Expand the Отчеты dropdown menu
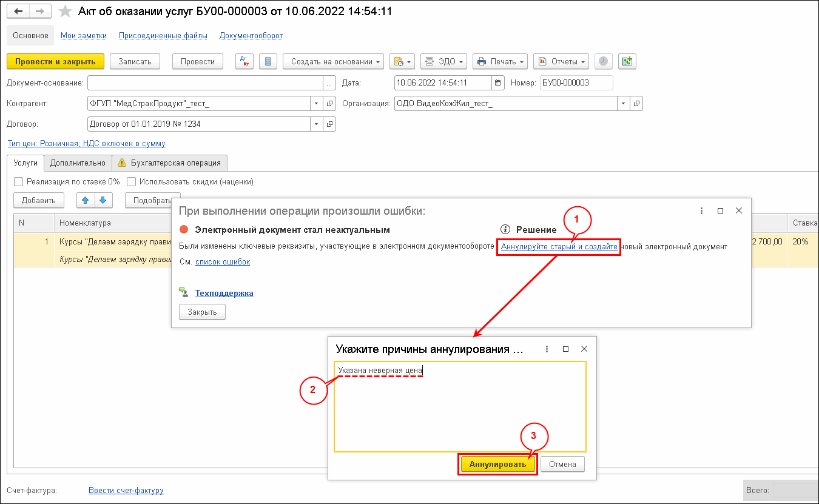Image resolution: width=819 pixels, height=504 pixels. (x=561, y=61)
